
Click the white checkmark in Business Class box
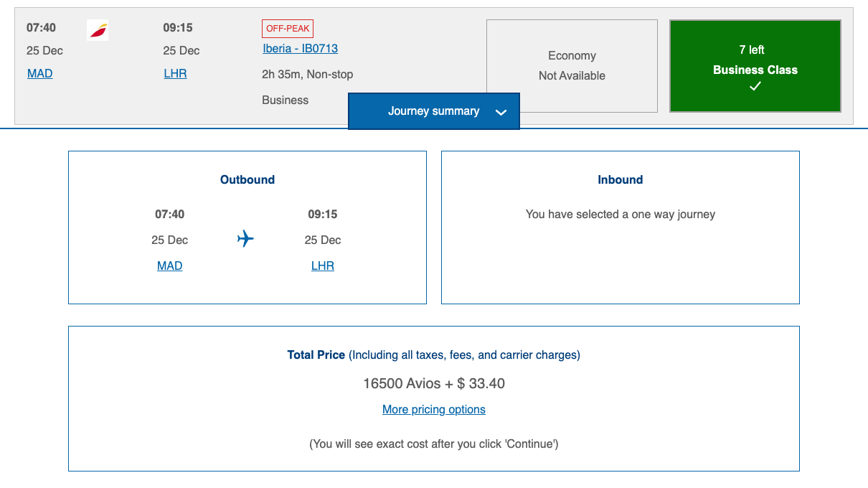(755, 86)
